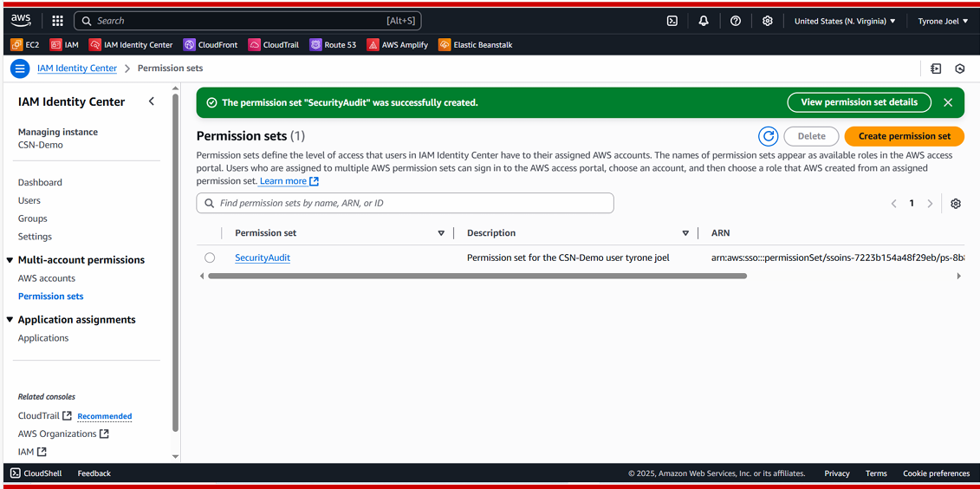Sort by Permission set column

click(x=441, y=233)
